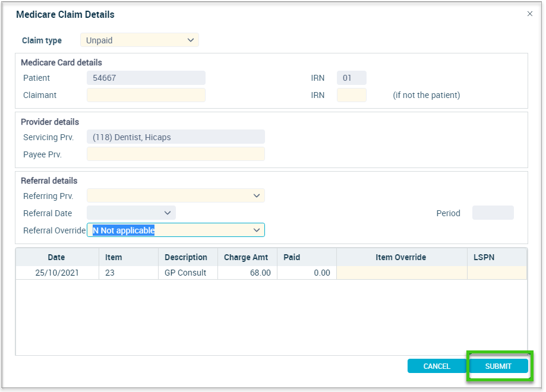Close the Medicare Claim Details dialog
This screenshot has height=392, width=546.
click(529, 14)
